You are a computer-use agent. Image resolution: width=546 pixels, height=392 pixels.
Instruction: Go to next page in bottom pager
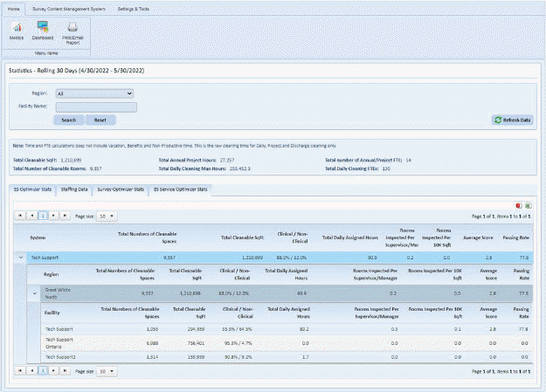tap(53, 371)
